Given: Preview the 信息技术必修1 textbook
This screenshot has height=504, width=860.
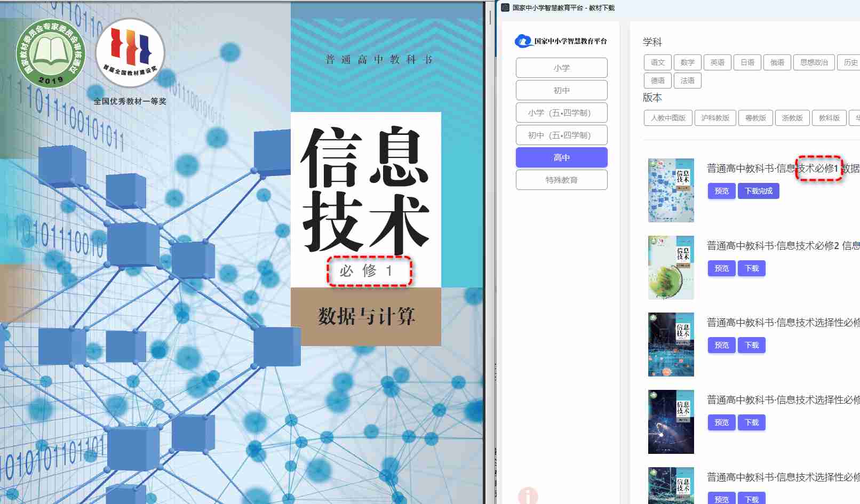Looking at the screenshot, I should click(721, 191).
